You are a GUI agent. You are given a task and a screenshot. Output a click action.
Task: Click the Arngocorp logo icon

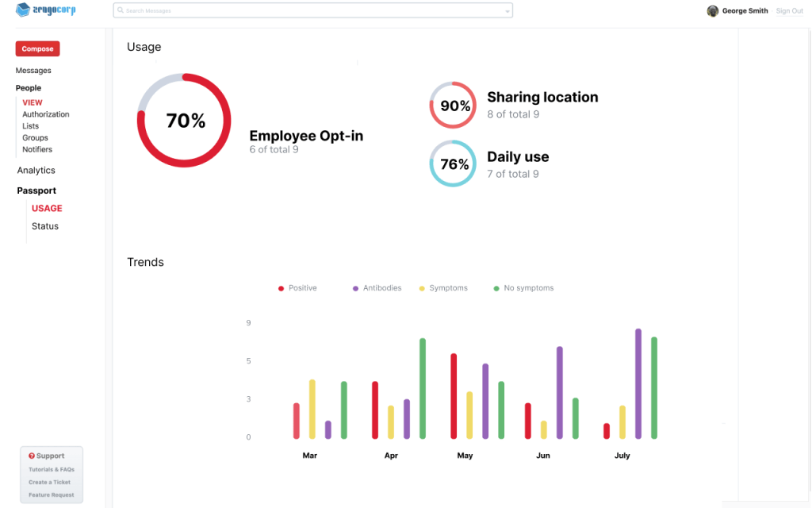pos(23,10)
